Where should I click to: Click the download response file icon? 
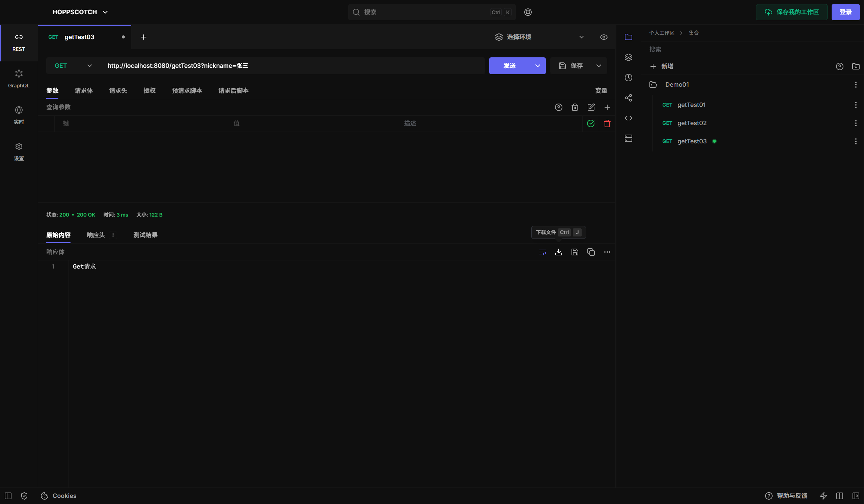[559, 252]
